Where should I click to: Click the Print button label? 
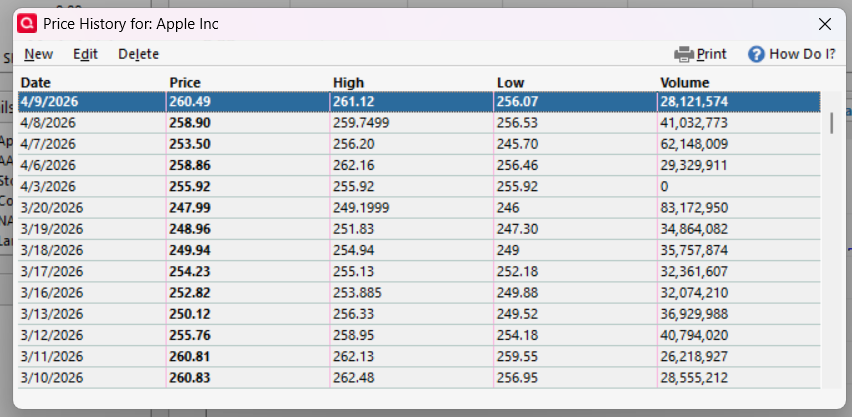pyautogui.click(x=711, y=54)
